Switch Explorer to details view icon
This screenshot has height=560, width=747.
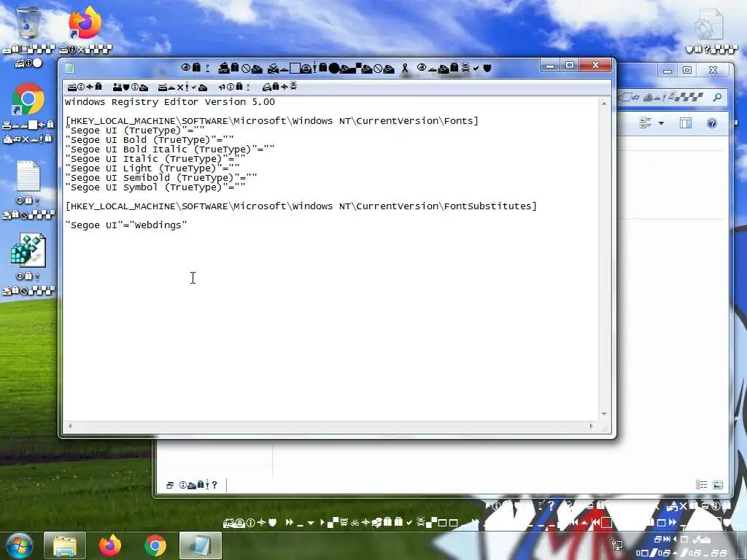click(701, 485)
